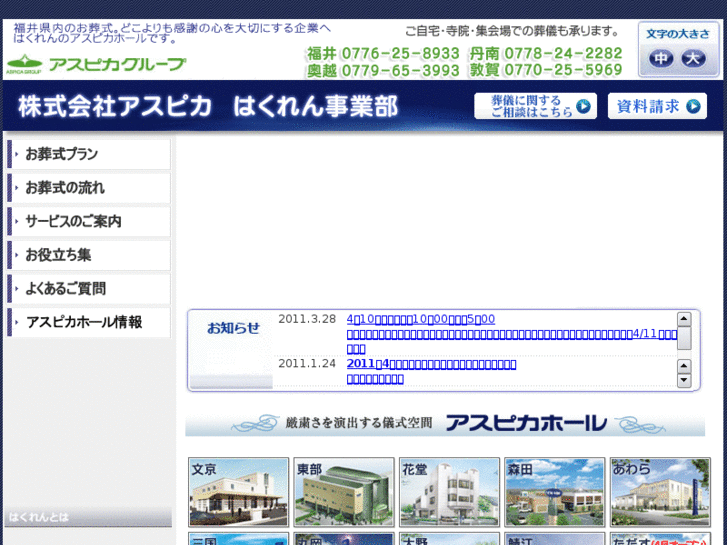Click the arrow icon on 葬儀に関するご相談はこちら
This screenshot has width=727, height=545.
point(583,106)
